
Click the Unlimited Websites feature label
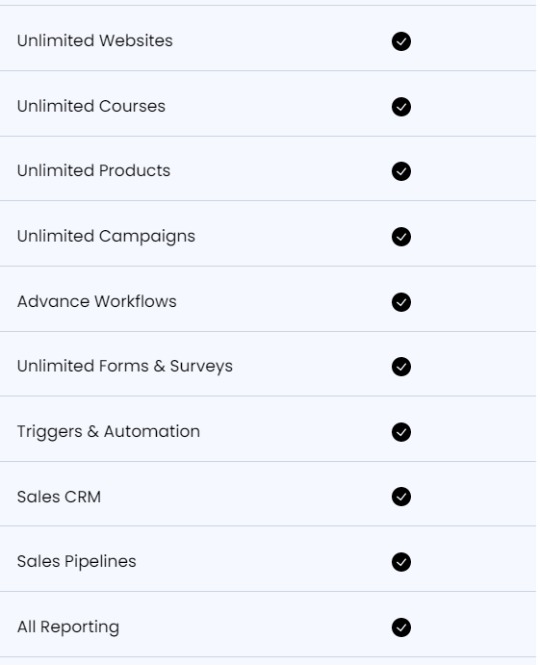pyautogui.click(x=95, y=41)
